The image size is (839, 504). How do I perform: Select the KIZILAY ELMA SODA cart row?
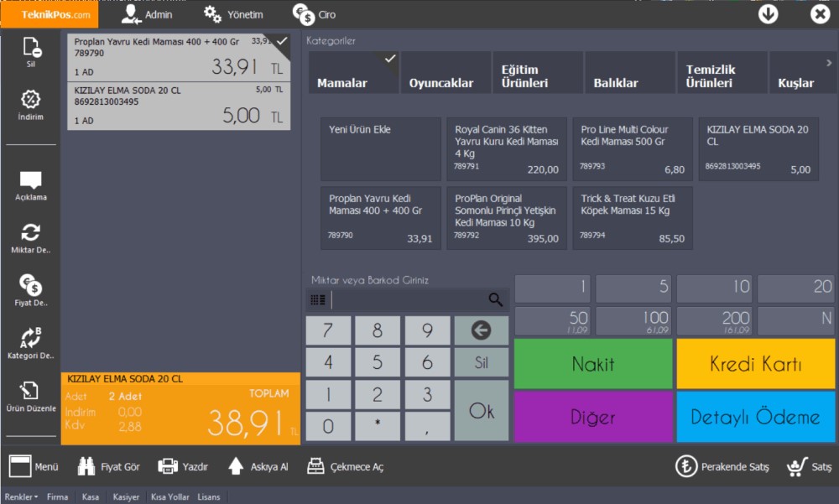coord(179,106)
